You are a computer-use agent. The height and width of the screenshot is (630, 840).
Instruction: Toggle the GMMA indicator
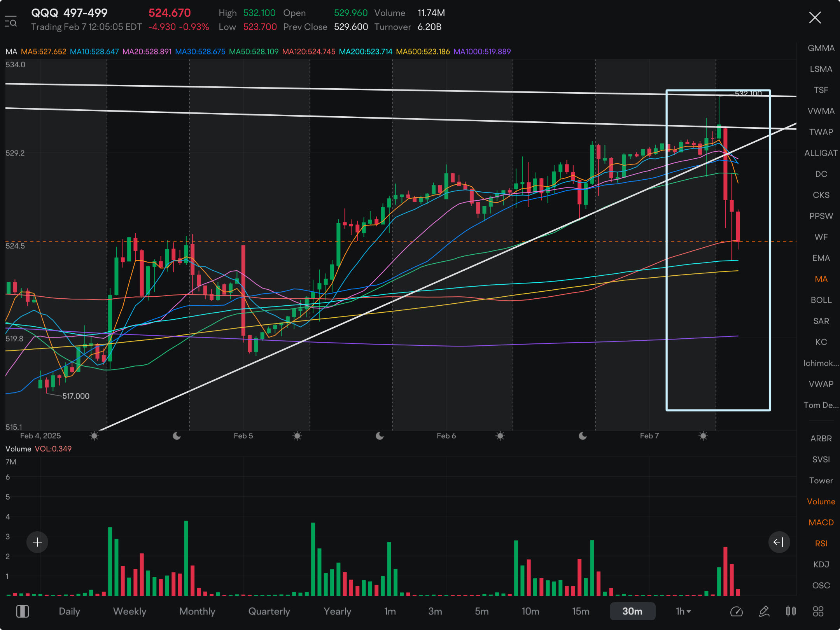821,48
